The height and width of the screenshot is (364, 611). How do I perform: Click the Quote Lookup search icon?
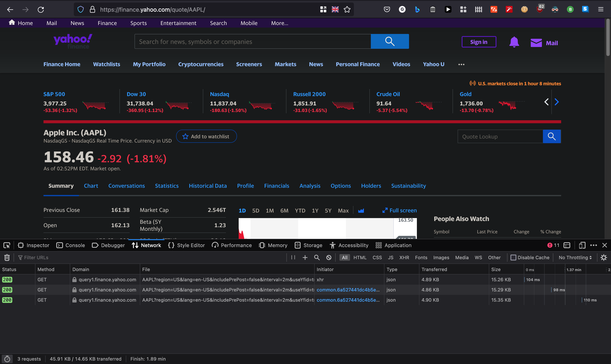pos(552,136)
